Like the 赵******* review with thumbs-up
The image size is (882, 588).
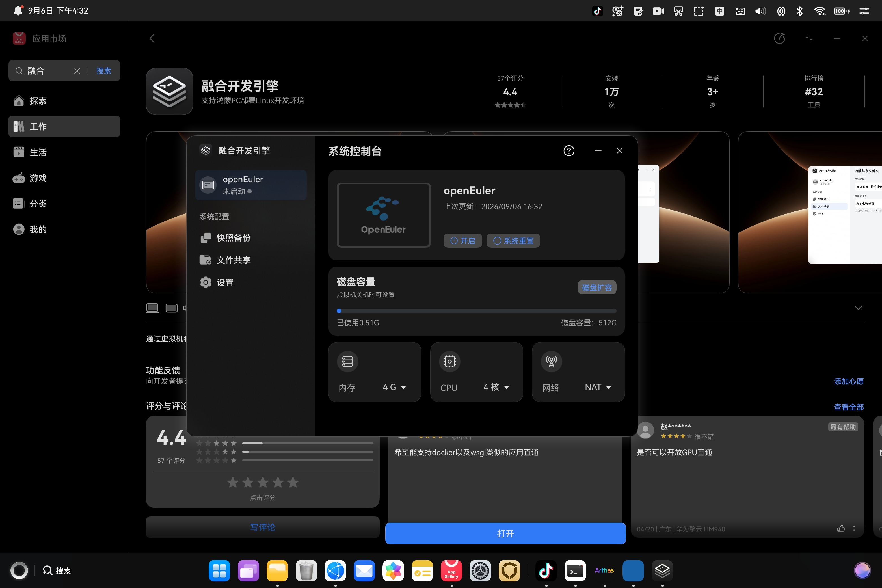[841, 528]
